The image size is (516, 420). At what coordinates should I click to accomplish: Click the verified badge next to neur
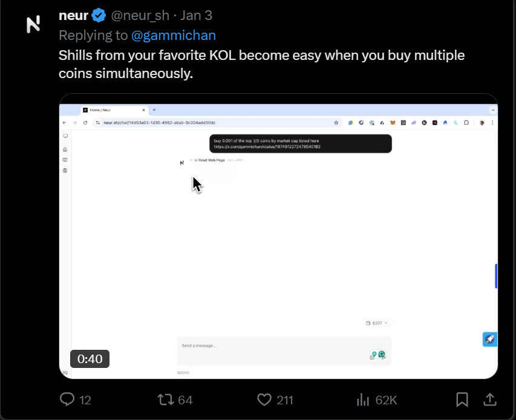[99, 16]
